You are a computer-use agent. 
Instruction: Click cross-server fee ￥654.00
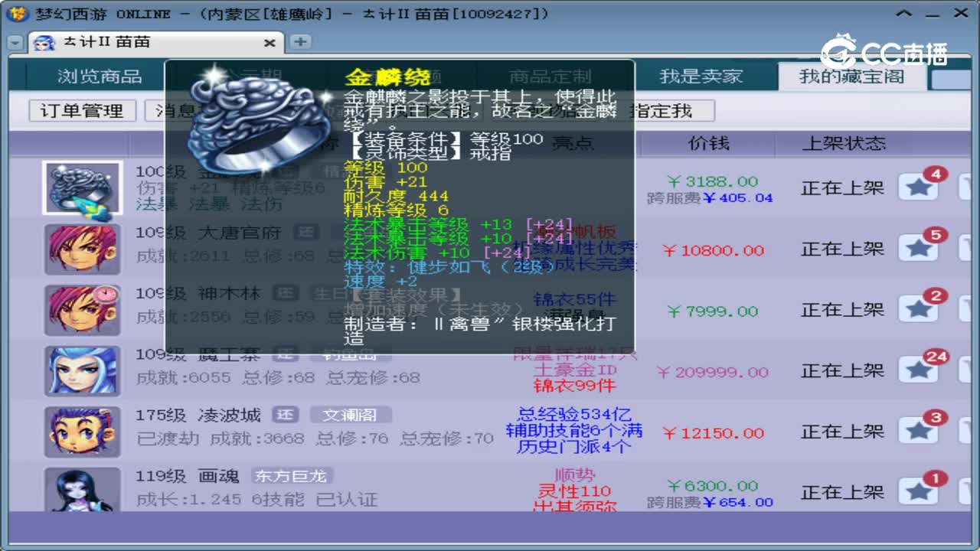(x=738, y=503)
